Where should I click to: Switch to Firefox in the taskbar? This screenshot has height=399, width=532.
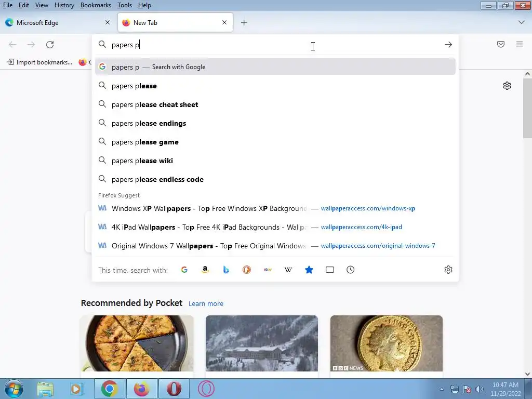tap(141, 389)
